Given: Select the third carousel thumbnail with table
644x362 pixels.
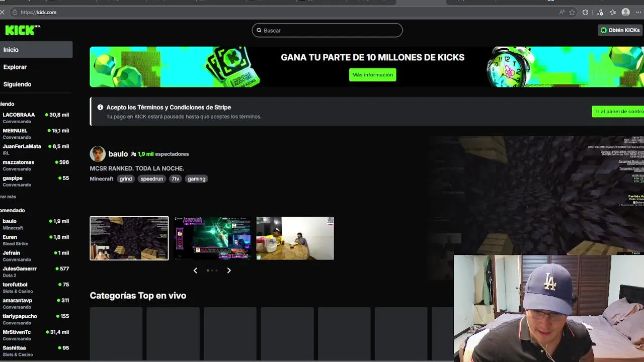Looking at the screenshot, I should 295,238.
